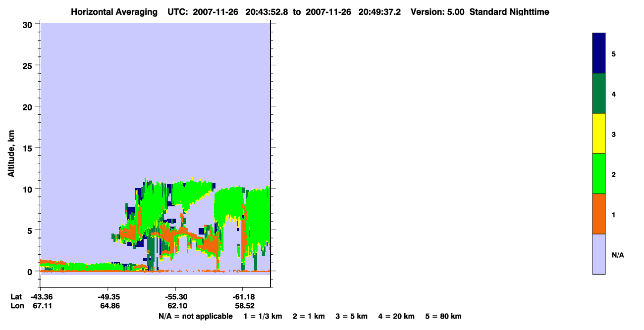
Task: Click the end time '20:49:37.2' in the title
Action: pyautogui.click(x=379, y=12)
